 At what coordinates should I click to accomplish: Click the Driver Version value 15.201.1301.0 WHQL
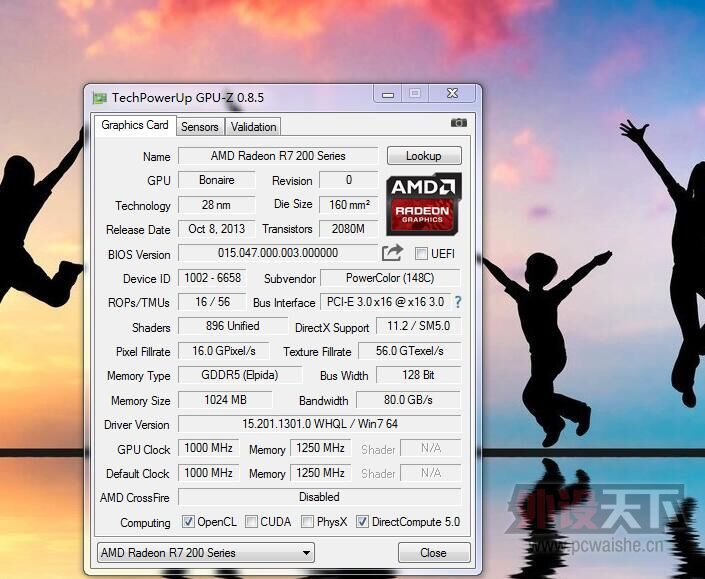(x=320, y=424)
